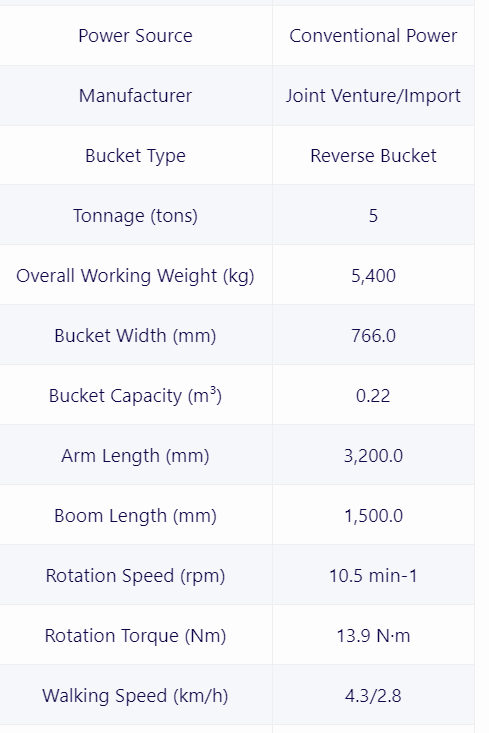Select the Reverse Bucket value
489x733 pixels.
pyautogui.click(x=373, y=156)
